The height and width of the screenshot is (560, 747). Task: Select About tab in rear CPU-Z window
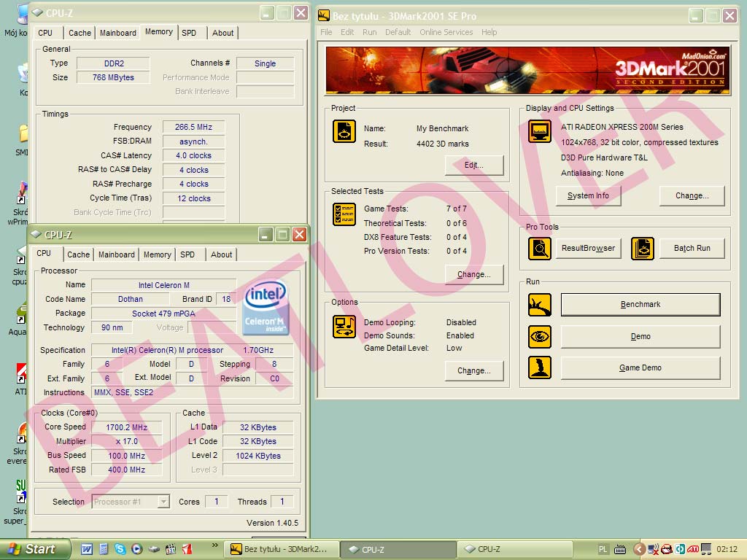coord(223,33)
